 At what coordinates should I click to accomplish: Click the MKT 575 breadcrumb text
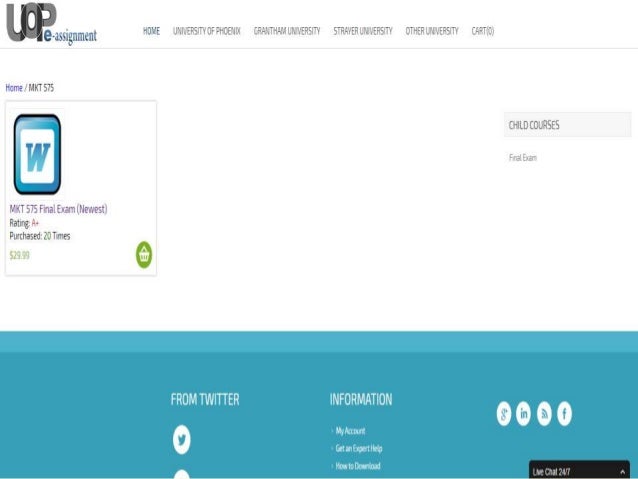point(41,87)
